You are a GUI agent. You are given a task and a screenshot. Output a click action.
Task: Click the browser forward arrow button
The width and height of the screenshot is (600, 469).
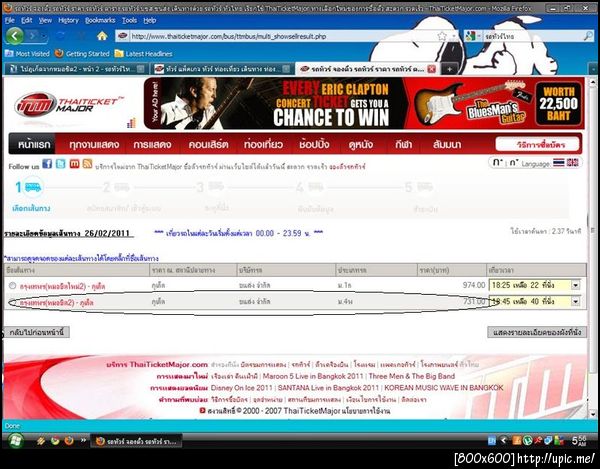[33, 36]
